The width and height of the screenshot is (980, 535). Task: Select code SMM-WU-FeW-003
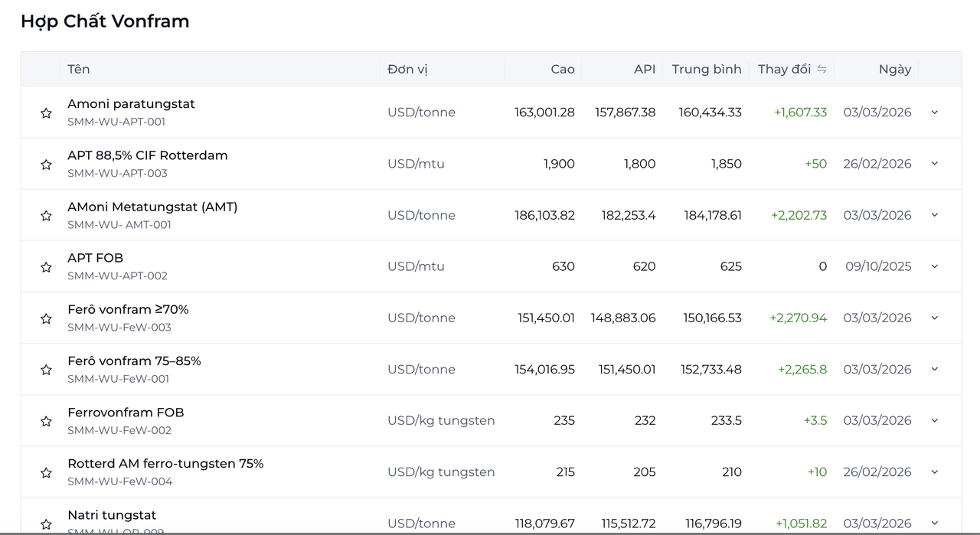[119, 327]
